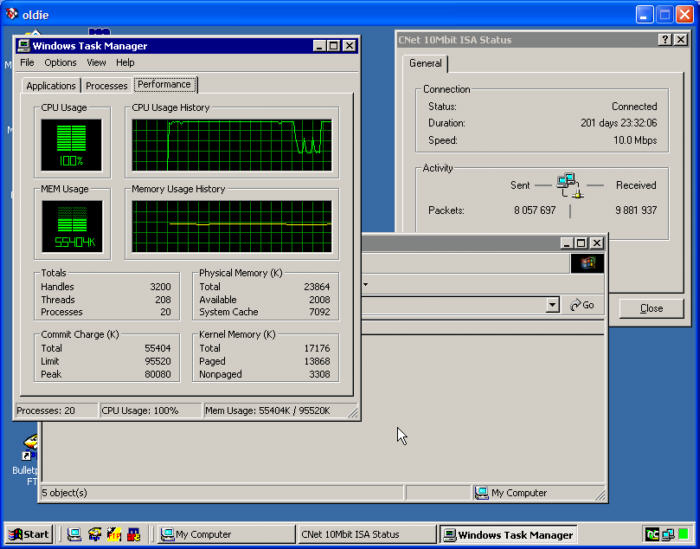Click Physical Memory Total value 23864
The width and height of the screenshot is (700, 549).
tap(317, 287)
